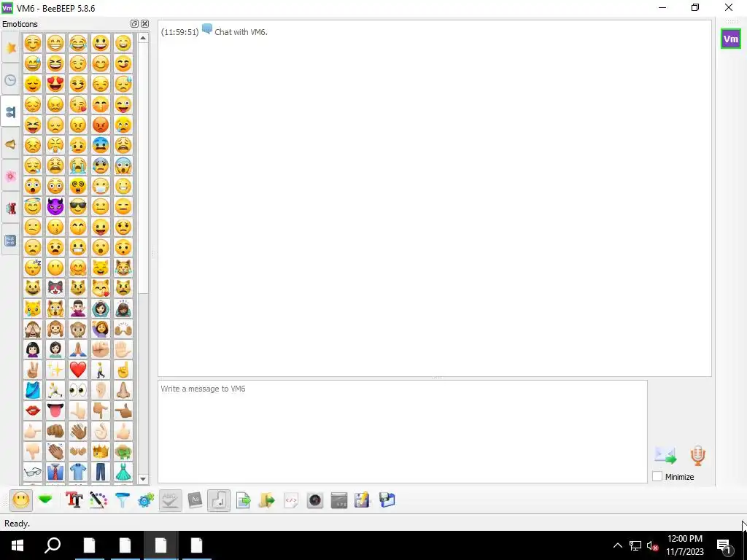Toggle the spell check ABC button
Viewport: 747px width, 560px height.
point(171,500)
